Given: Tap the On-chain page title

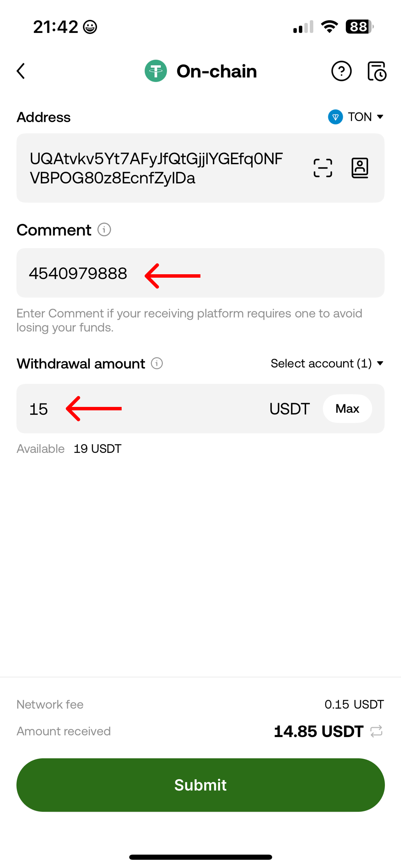Looking at the screenshot, I should 217,71.
